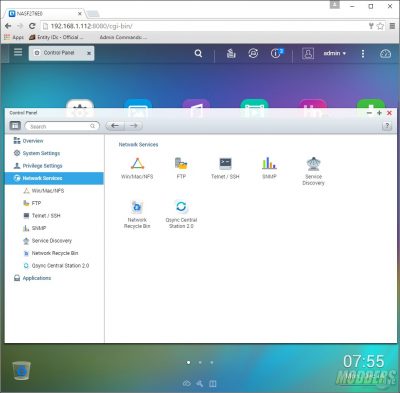Reload the page in Chrome
Screen dimensions: 400x393
coord(32,26)
